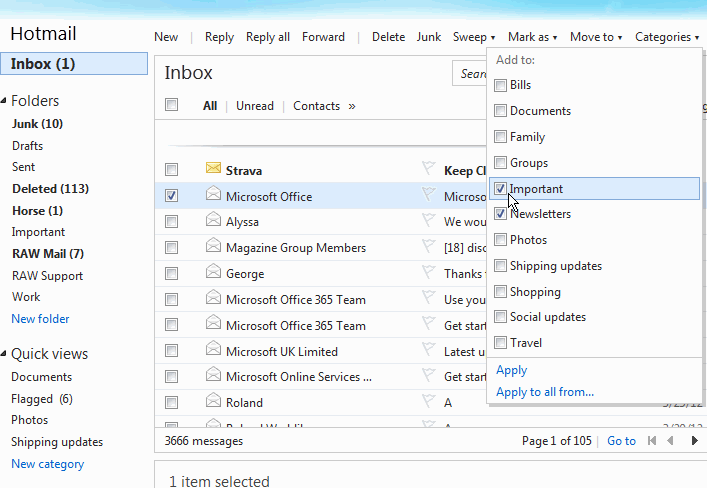The height and width of the screenshot is (488, 707).
Task: Click the envelope icon next to Alyssa
Action: (x=213, y=219)
